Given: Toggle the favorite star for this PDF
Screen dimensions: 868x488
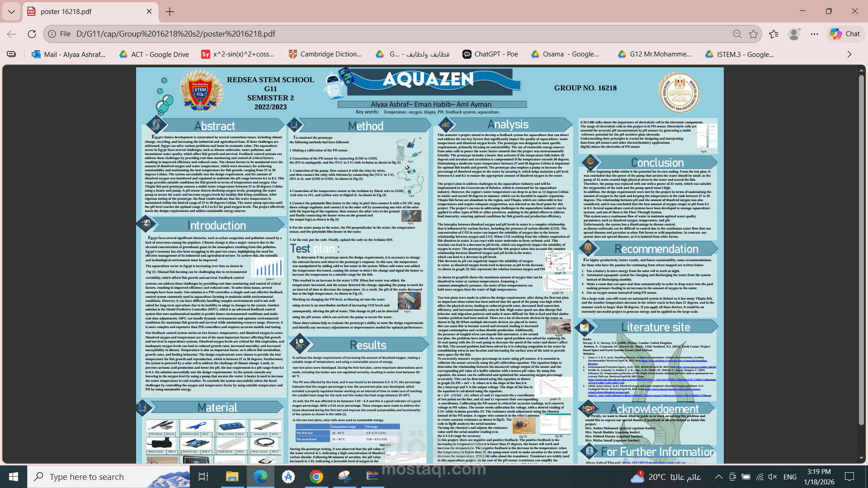Looking at the screenshot, I should click(753, 34).
